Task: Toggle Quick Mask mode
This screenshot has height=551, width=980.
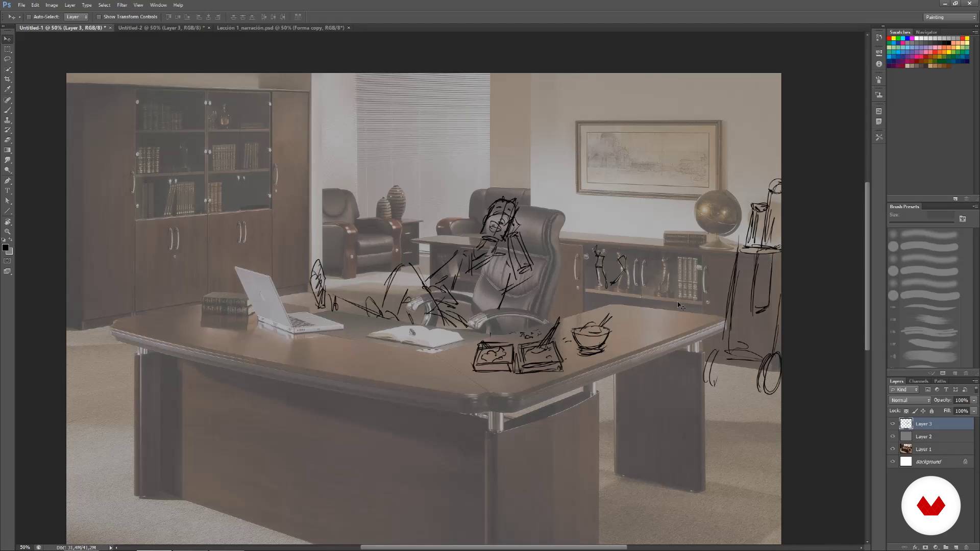Action: coord(7,261)
